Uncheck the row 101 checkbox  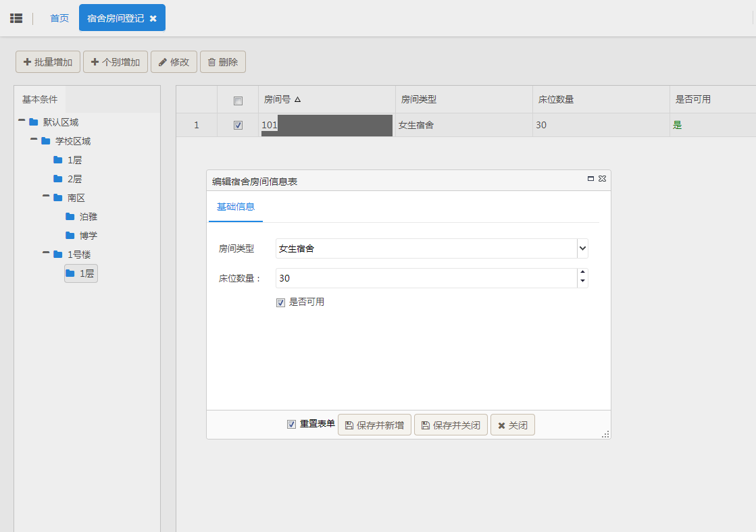pyautogui.click(x=238, y=126)
